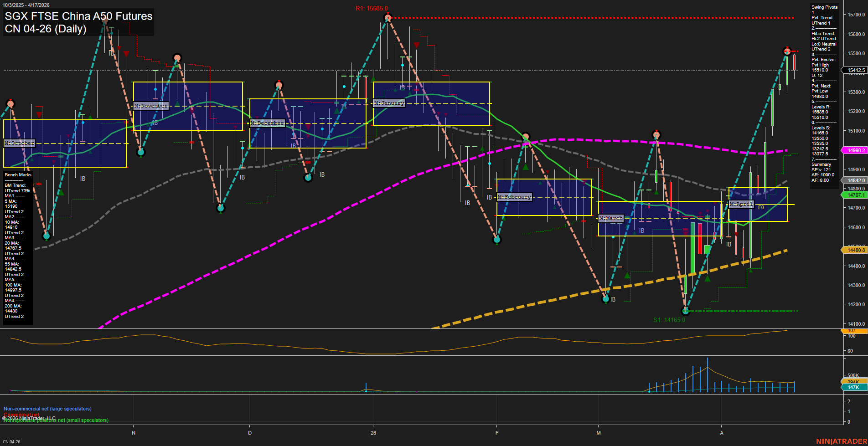Click the teal 147K volume marker

point(853,387)
